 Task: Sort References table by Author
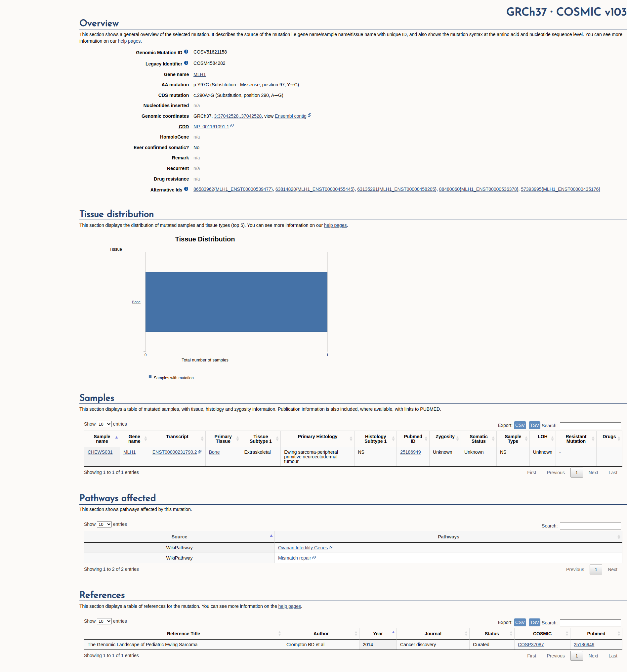pos(321,634)
